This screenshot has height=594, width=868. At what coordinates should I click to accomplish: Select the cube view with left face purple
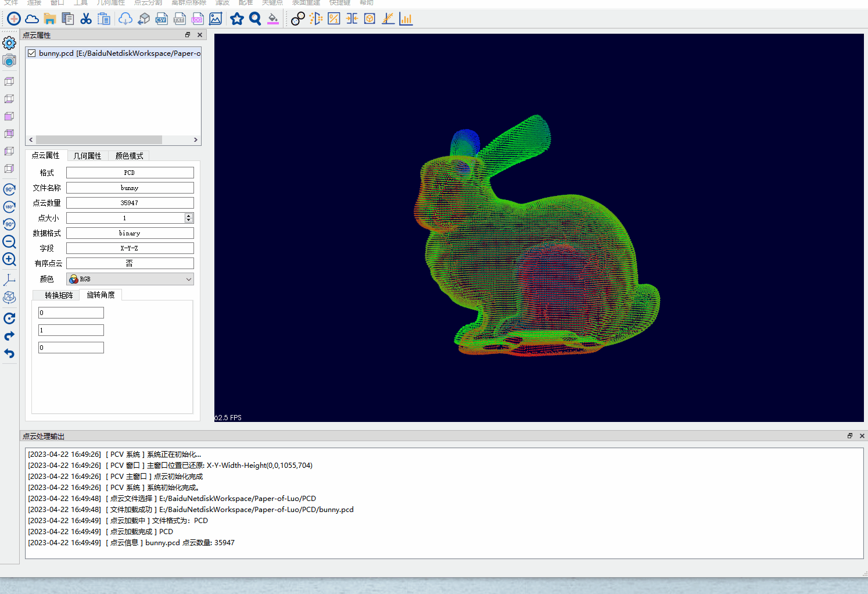click(9, 151)
